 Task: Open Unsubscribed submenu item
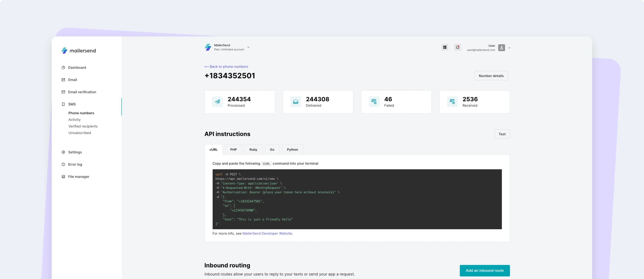pos(80,133)
